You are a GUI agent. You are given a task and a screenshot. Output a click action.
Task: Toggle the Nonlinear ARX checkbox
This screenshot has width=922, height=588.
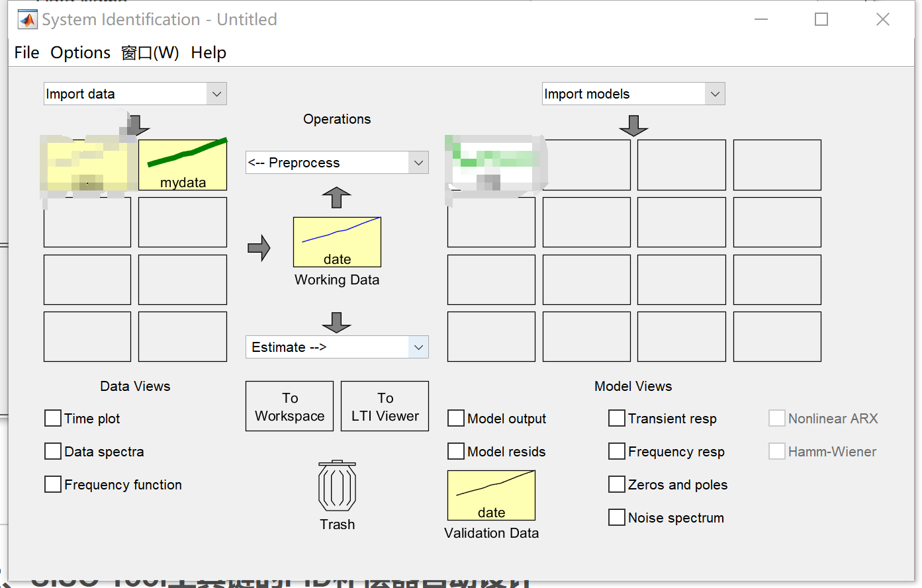777,418
